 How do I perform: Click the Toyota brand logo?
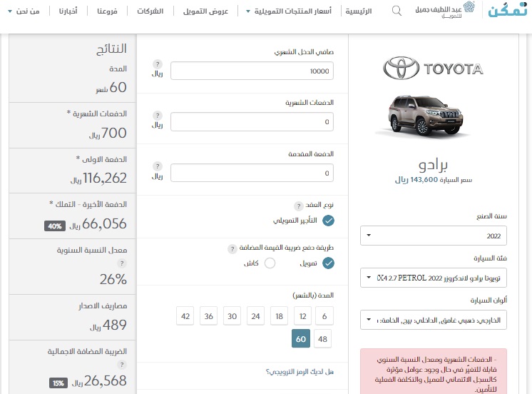click(434, 69)
